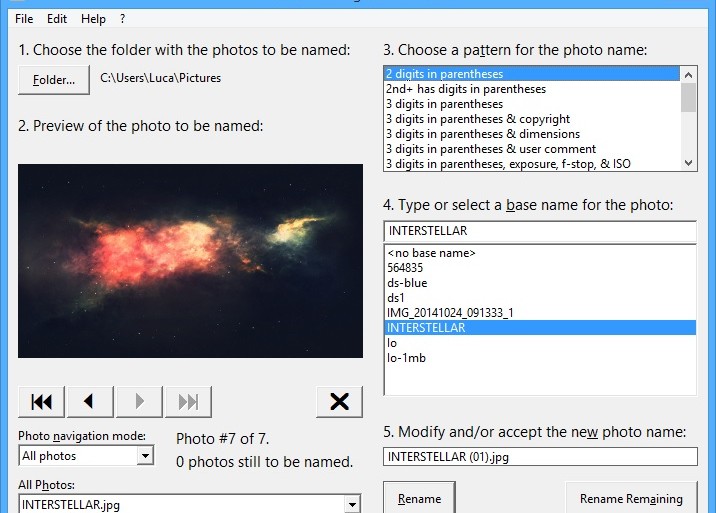The image size is (716, 513).
Task: Select '3 digits in parentheses & copyright' pattern
Action: point(478,119)
